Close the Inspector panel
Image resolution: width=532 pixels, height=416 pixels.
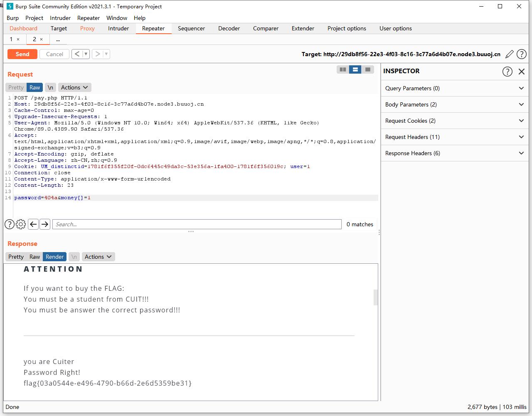(522, 71)
